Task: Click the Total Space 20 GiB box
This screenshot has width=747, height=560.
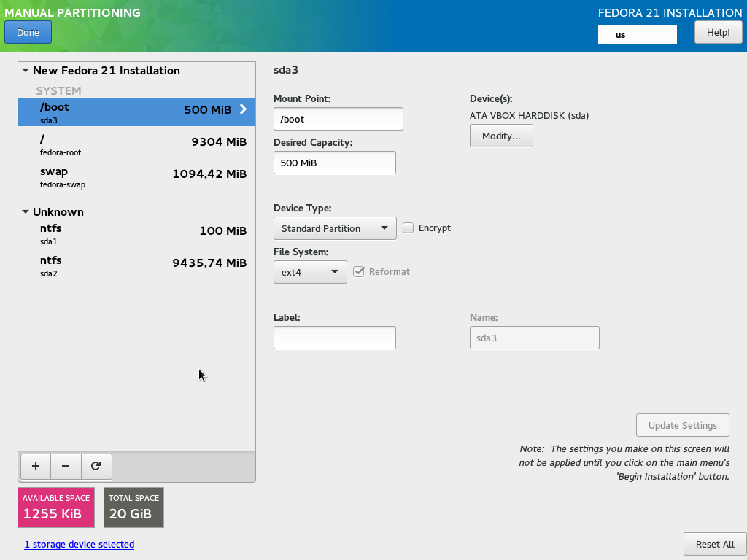Action: coord(134,507)
